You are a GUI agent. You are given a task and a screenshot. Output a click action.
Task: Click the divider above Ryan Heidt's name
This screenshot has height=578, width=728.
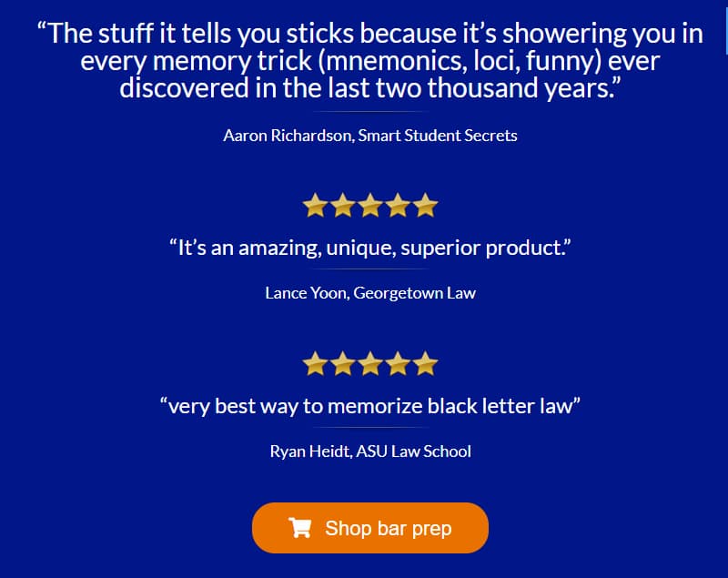pyautogui.click(x=370, y=427)
